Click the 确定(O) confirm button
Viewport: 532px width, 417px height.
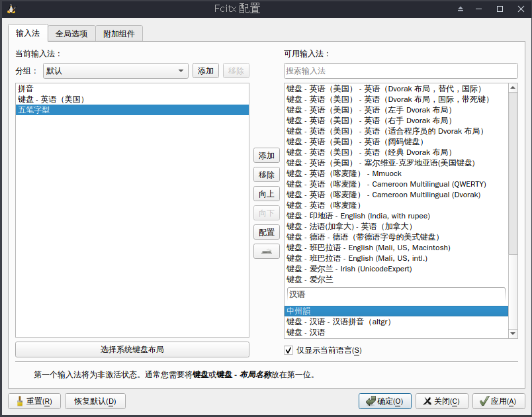pos(384,401)
